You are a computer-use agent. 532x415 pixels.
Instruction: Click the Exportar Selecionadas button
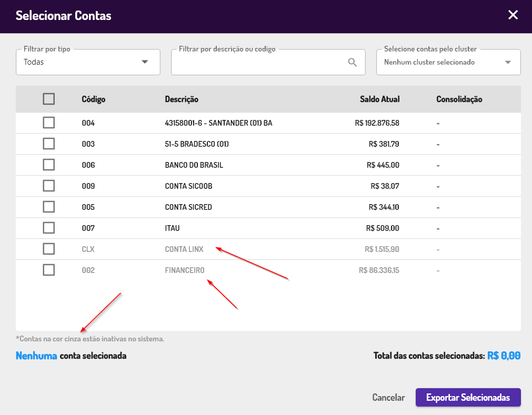point(468,398)
